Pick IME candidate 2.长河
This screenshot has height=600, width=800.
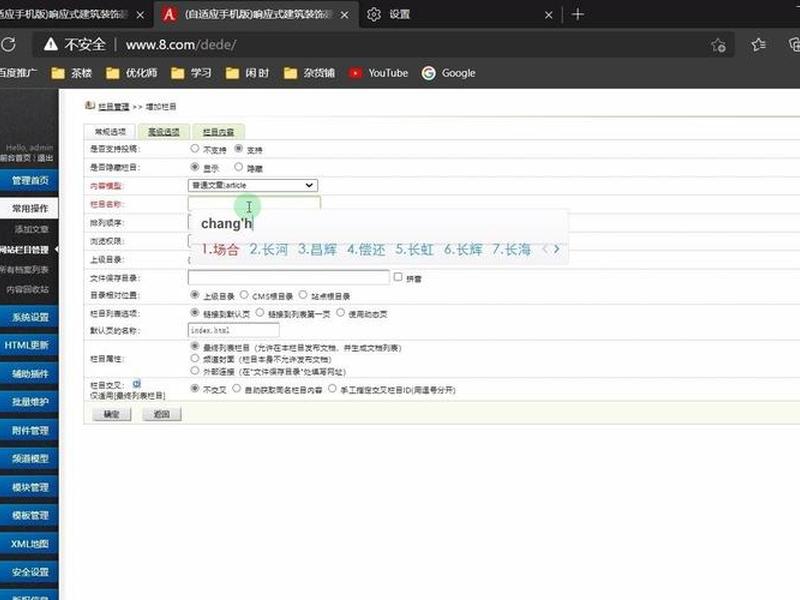point(268,249)
